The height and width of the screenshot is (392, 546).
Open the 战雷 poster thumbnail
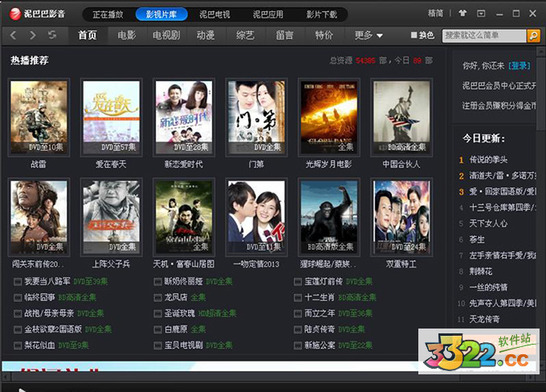pos(39,117)
